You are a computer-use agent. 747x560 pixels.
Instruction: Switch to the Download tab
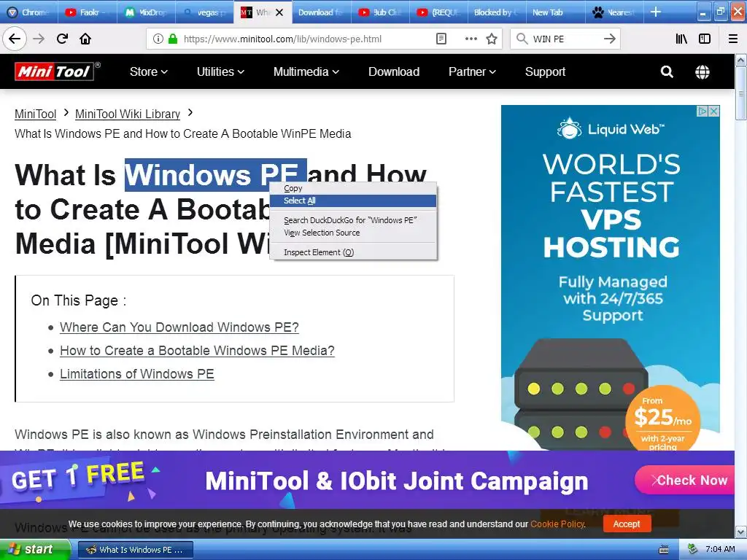[x=321, y=12]
